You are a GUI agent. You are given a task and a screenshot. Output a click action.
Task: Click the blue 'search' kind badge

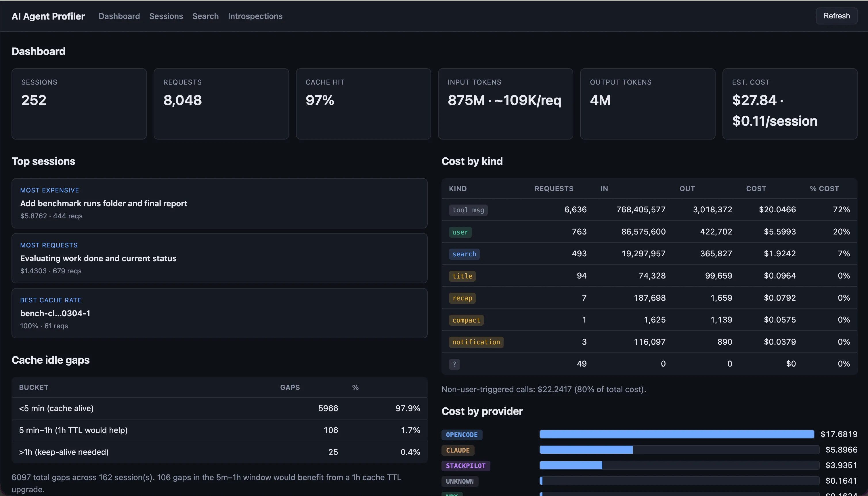tap(464, 254)
